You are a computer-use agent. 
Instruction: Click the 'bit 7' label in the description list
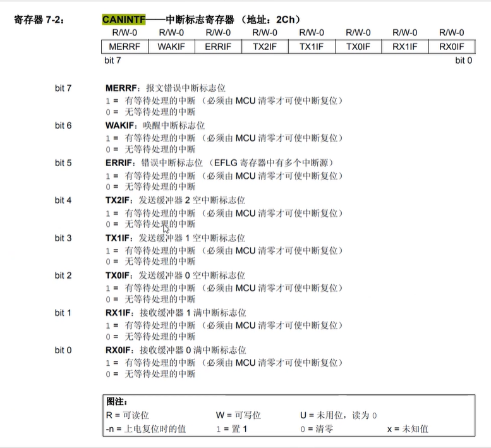pos(63,88)
